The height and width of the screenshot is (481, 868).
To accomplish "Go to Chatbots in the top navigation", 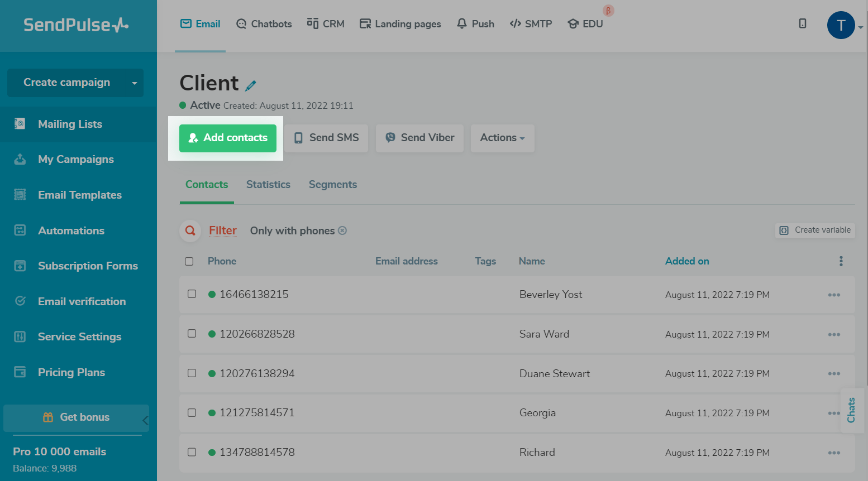I will coord(264,24).
